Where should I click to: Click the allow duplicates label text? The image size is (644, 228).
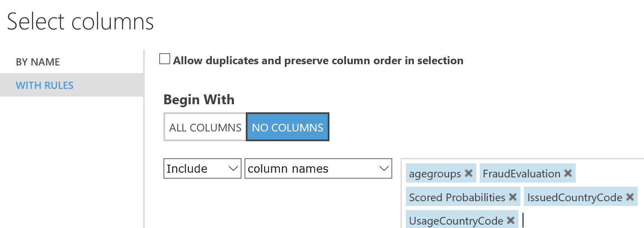coord(318,61)
